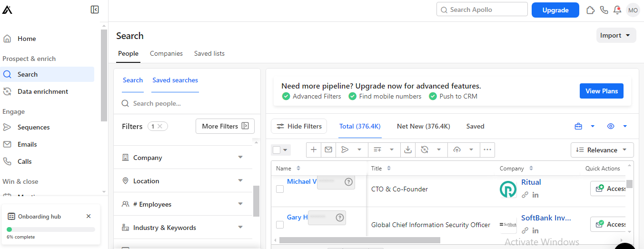Open the extensions puzzle icon in header
This screenshot has width=644, height=249.
coord(591,10)
